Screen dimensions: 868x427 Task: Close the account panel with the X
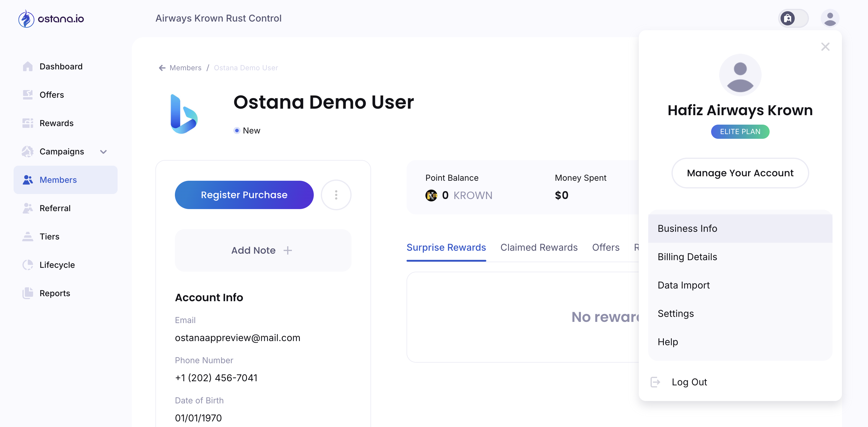(825, 46)
